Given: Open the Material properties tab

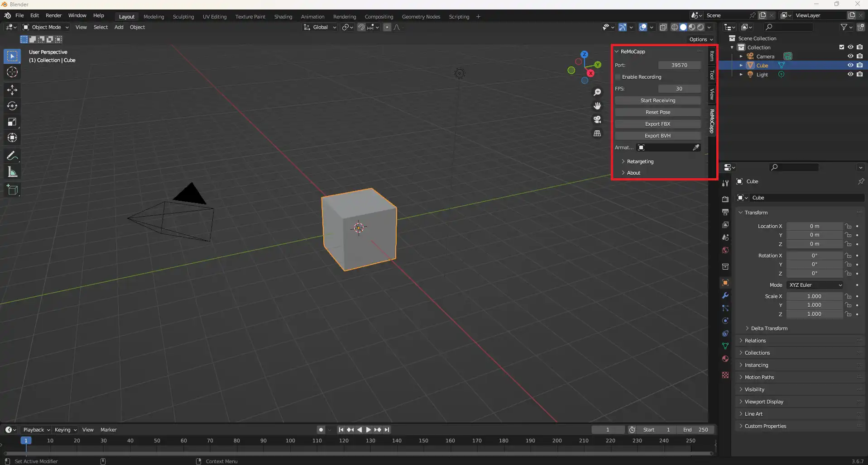Looking at the screenshot, I should point(725,359).
